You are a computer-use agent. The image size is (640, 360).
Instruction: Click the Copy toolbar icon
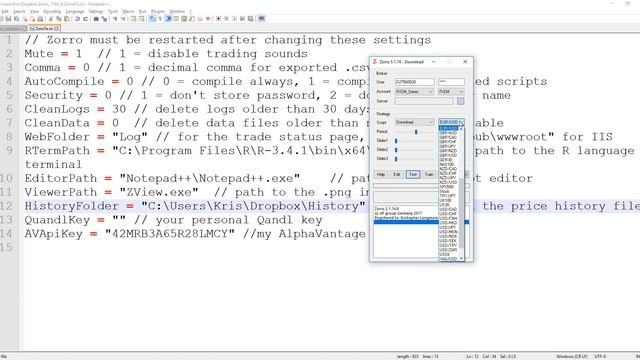(x=59, y=19)
